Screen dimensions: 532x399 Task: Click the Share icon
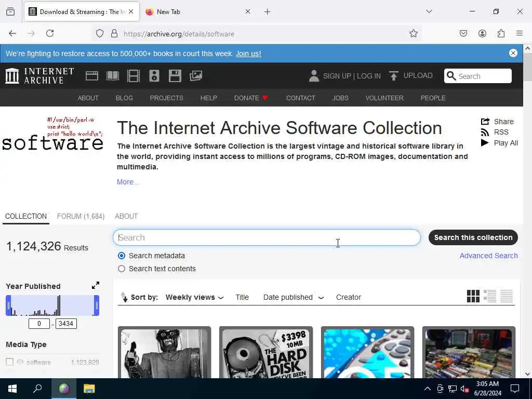click(485, 122)
